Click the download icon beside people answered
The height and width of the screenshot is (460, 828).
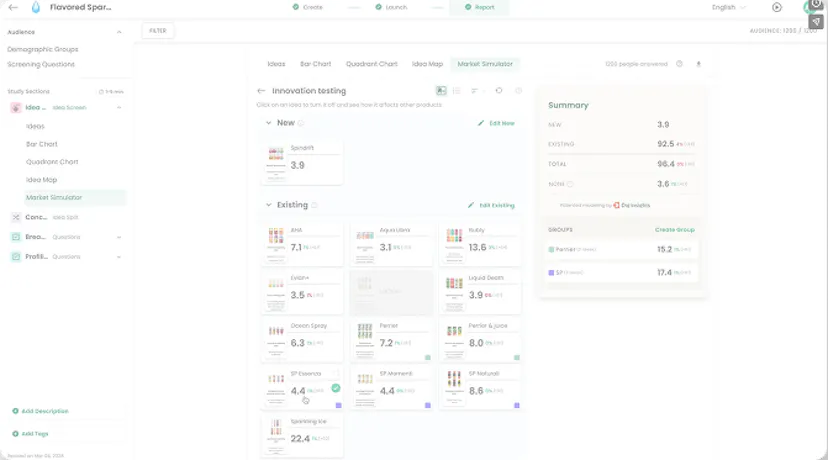tap(698, 64)
